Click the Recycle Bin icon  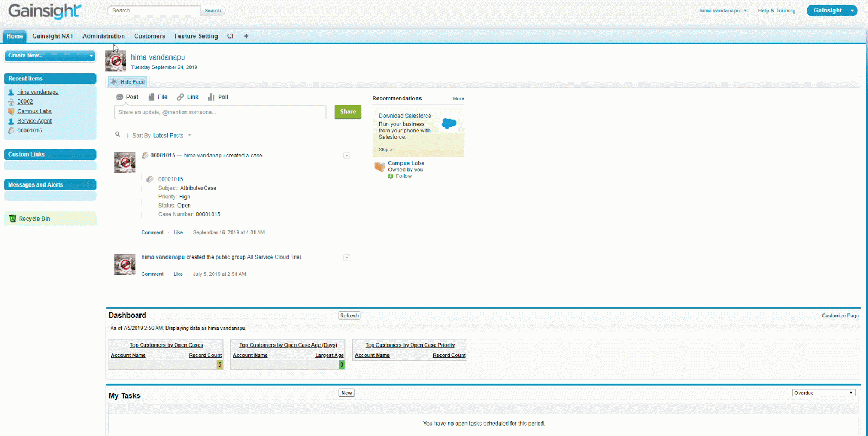[x=12, y=219]
